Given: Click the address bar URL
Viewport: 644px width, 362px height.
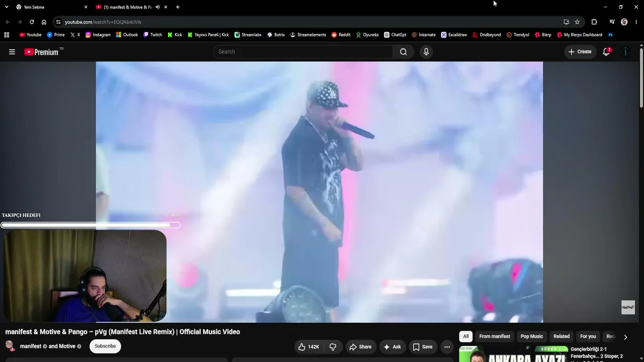Looking at the screenshot, I should pyautogui.click(x=103, y=22).
